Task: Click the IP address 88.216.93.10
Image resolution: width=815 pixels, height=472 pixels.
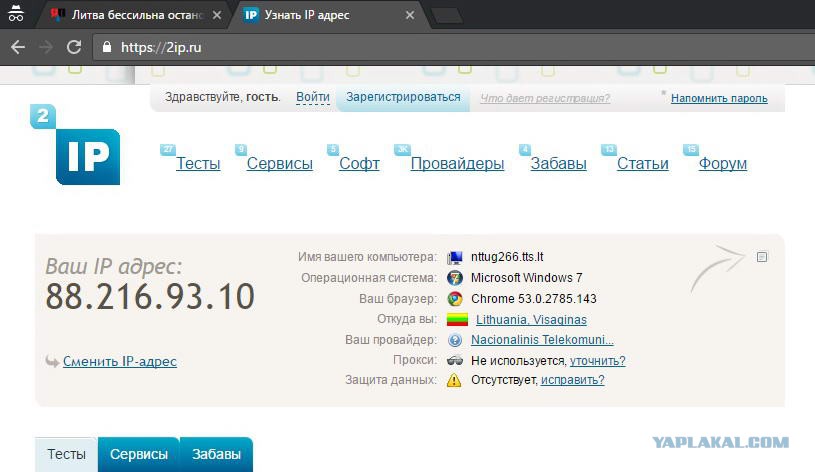Action: [x=150, y=297]
